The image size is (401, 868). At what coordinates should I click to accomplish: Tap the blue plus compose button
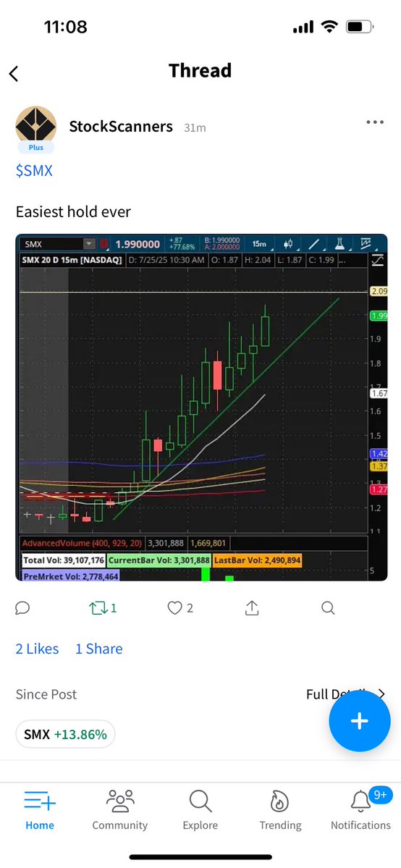pos(360,721)
